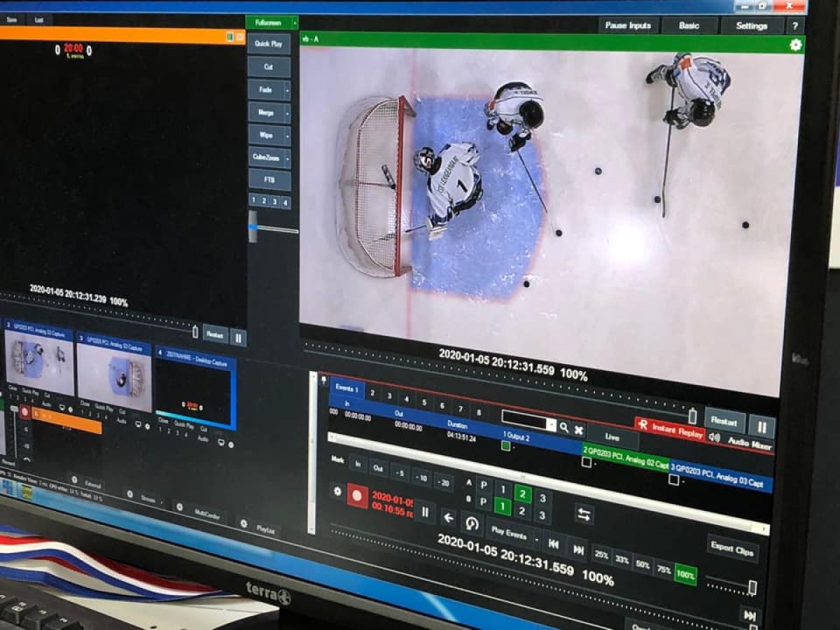This screenshot has height=630, width=840.
Task: Click the transition T-bar slider handle
Action: coord(253,227)
